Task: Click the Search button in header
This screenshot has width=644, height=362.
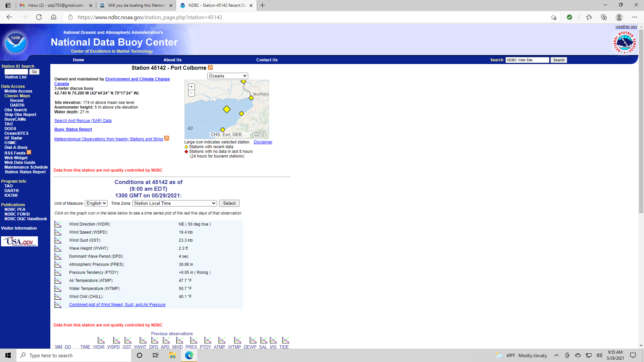Action: tap(559, 60)
